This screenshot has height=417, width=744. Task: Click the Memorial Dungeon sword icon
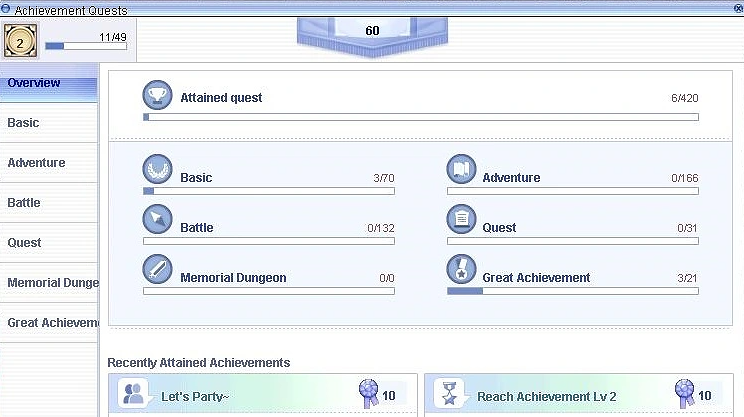[x=158, y=270]
